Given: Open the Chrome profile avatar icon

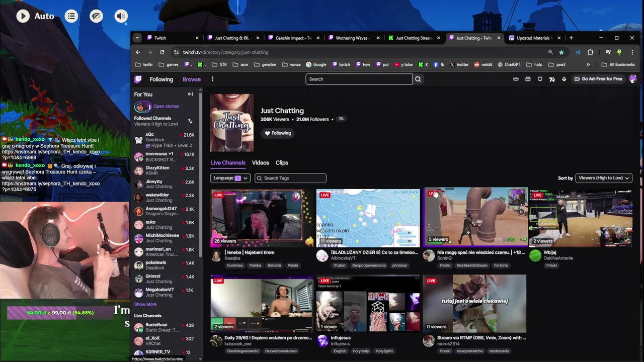Looking at the screenshot, I should pos(619,52).
